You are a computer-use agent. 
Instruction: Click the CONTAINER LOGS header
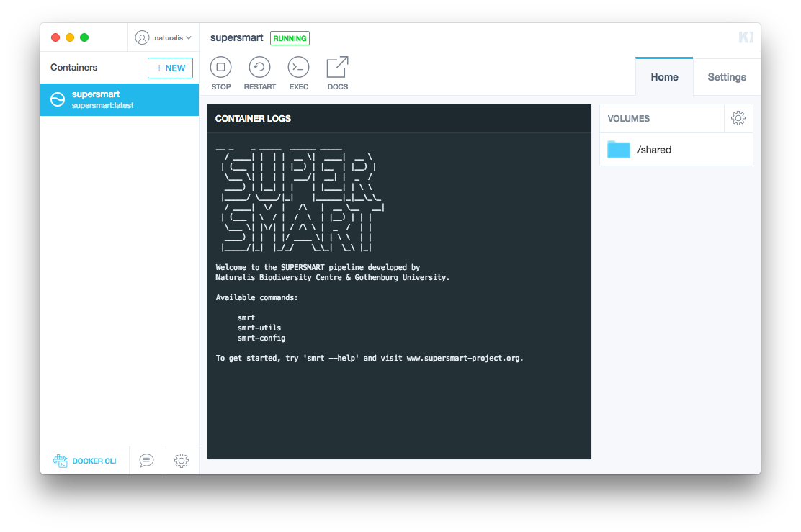(253, 119)
